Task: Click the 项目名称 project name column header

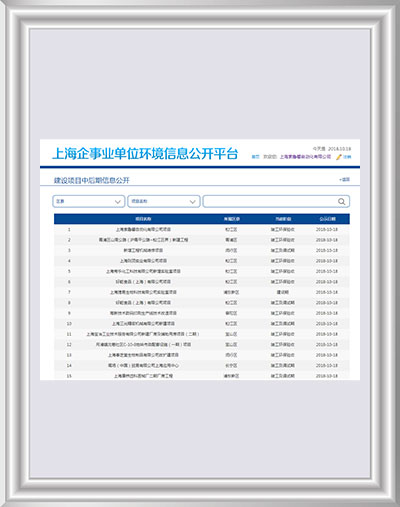Action: (143, 219)
